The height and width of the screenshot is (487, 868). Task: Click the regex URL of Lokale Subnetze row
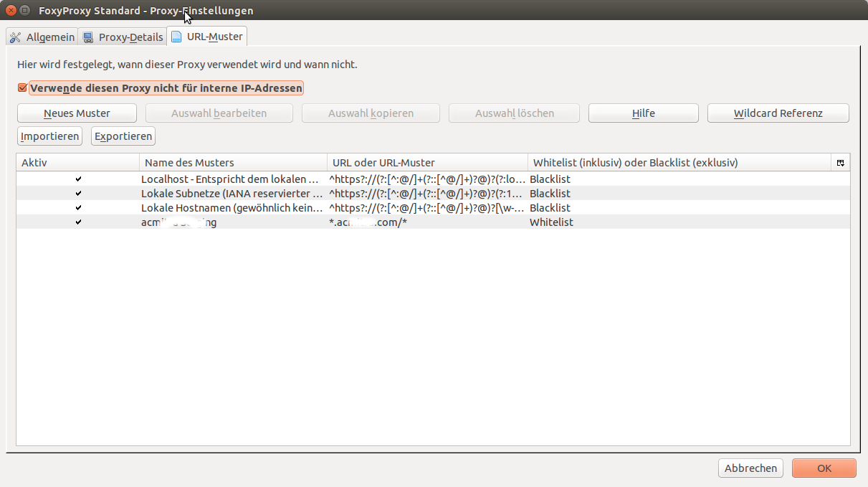427,194
